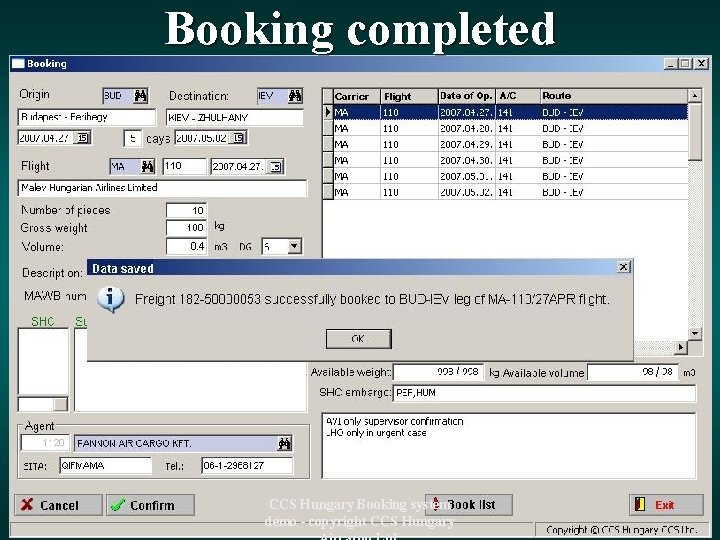The height and width of the screenshot is (540, 720).
Task: Click OK in the Data saved dialog
Action: point(359,339)
